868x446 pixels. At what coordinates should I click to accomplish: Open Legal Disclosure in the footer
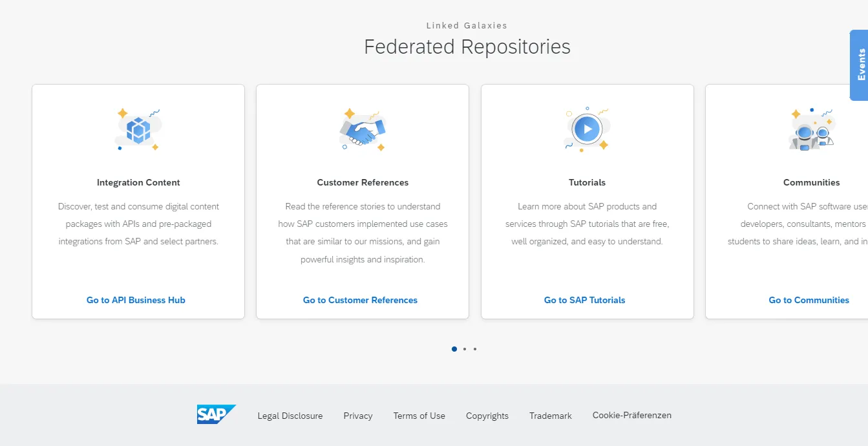[x=290, y=416]
